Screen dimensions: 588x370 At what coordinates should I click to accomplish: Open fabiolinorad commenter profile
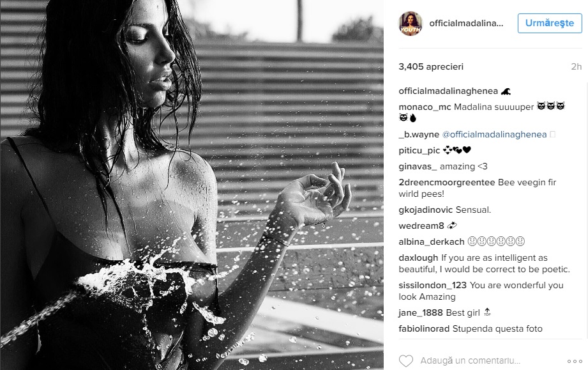(x=424, y=328)
